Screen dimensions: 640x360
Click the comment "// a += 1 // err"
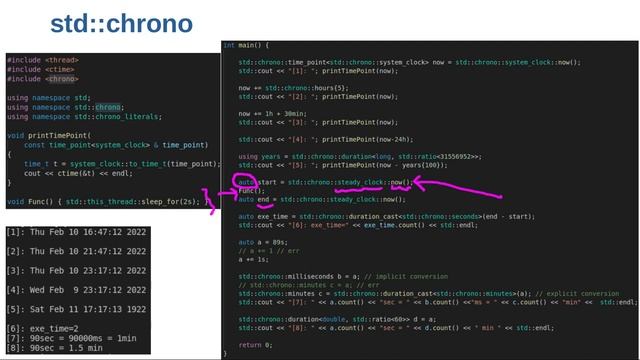pos(269,251)
